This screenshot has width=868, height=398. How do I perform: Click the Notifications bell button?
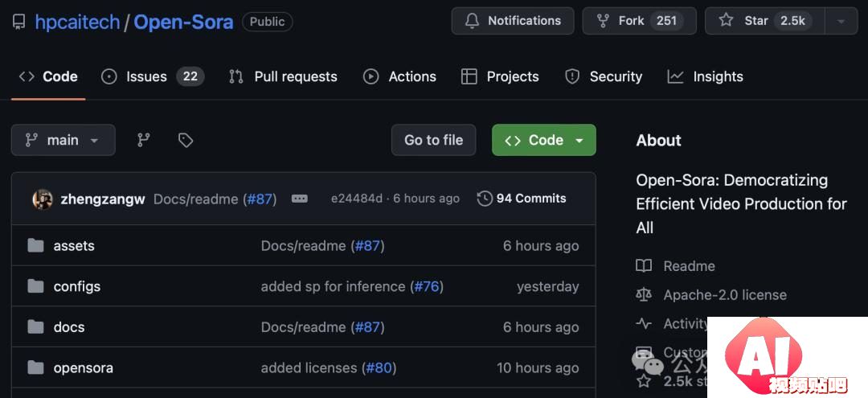(x=513, y=21)
